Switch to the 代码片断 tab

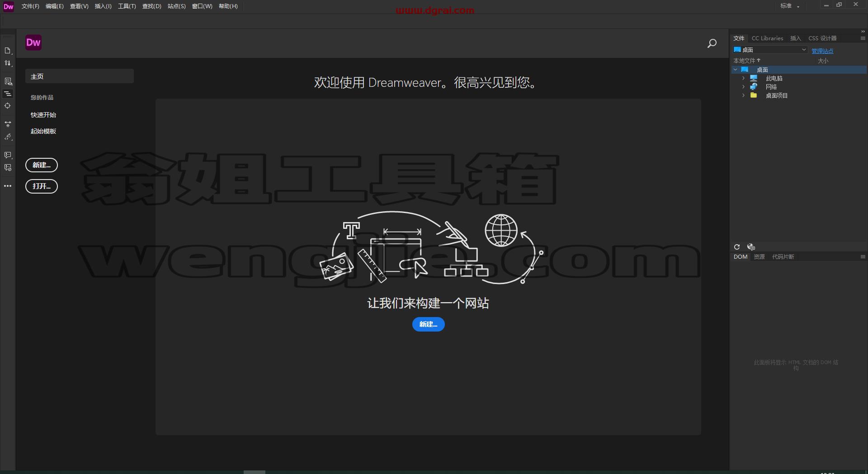[x=783, y=257]
